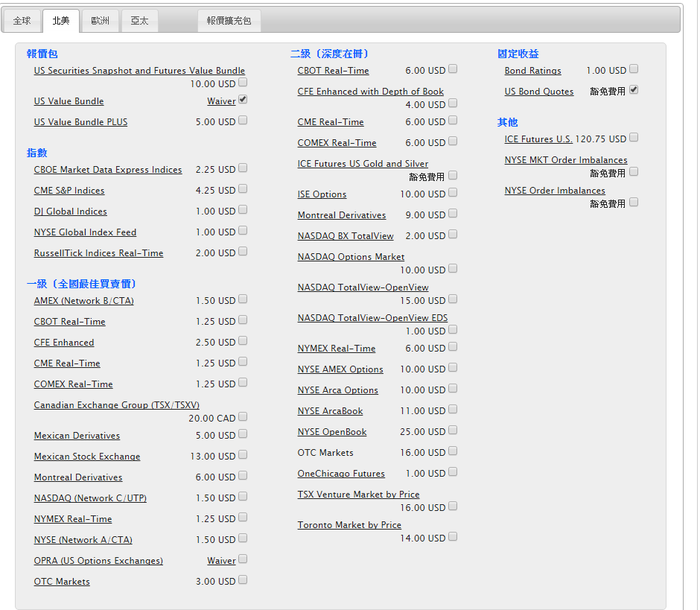Check CBOE Market Data Express Indices box
Image resolution: width=700 pixels, height=610 pixels.
pyautogui.click(x=243, y=168)
